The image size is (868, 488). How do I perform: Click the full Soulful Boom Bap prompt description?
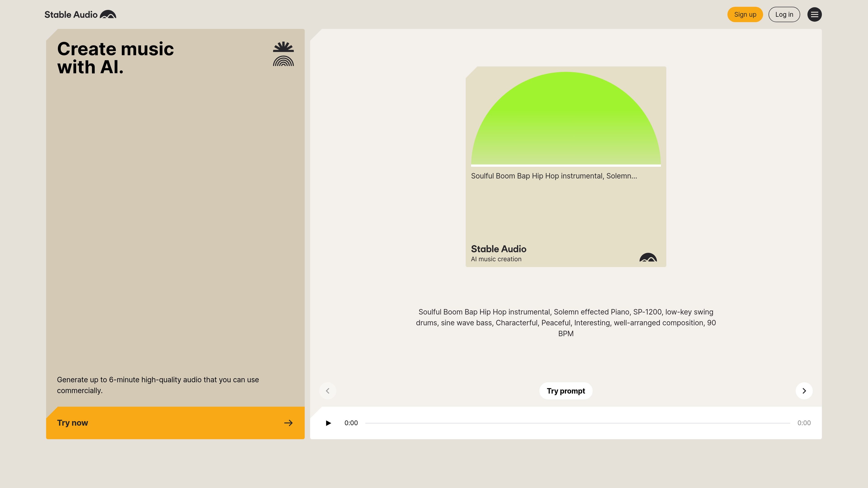tap(566, 323)
